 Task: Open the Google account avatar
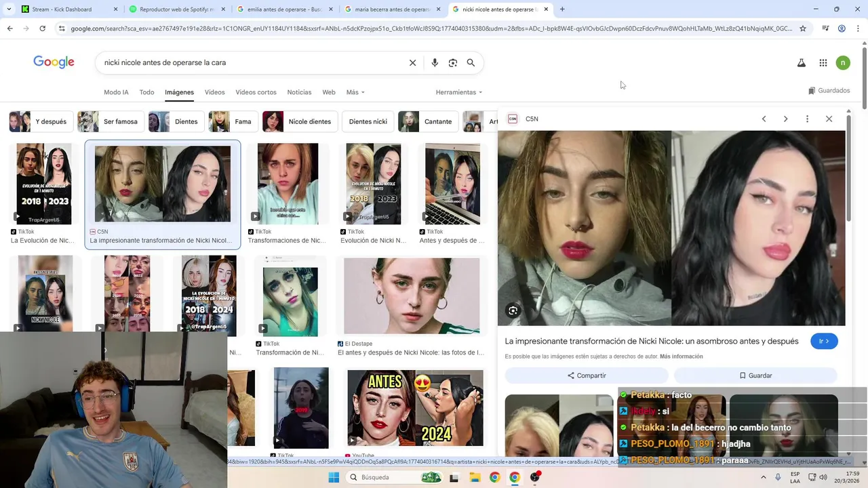(x=843, y=62)
